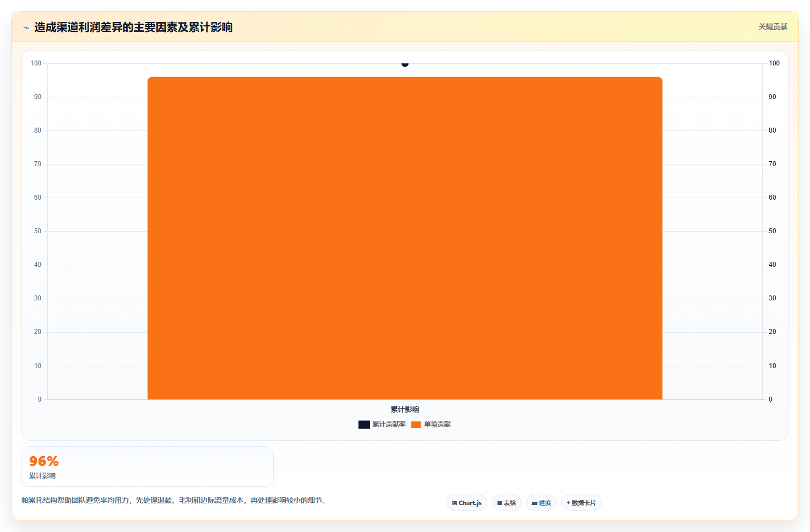Screen dimensions: 810x532
Task: Click the orange 累计影响 bar in chart
Action: tap(405, 238)
